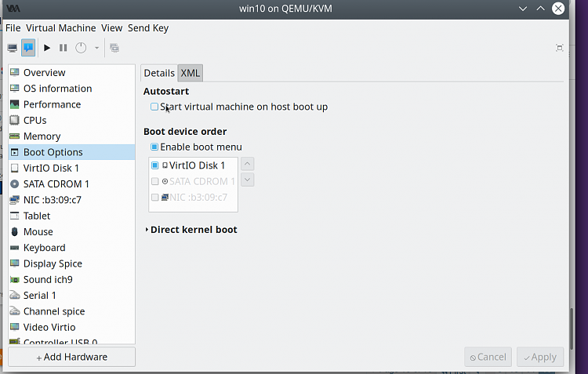Select Video Virtio icon in sidebar
This screenshot has width=588, height=374.
coord(15,327)
